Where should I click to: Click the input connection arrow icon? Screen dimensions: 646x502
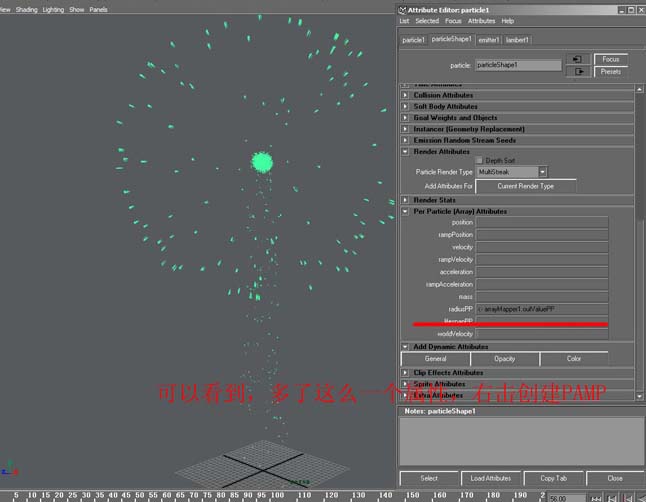click(577, 59)
